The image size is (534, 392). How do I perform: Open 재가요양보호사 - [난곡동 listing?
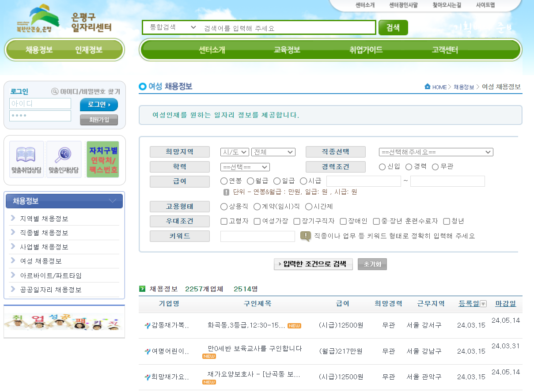point(254,374)
